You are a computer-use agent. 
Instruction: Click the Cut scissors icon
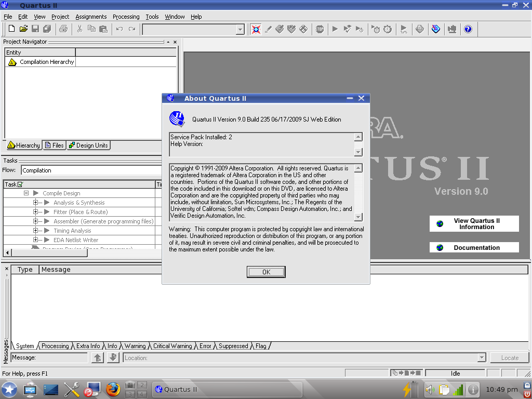(79, 29)
